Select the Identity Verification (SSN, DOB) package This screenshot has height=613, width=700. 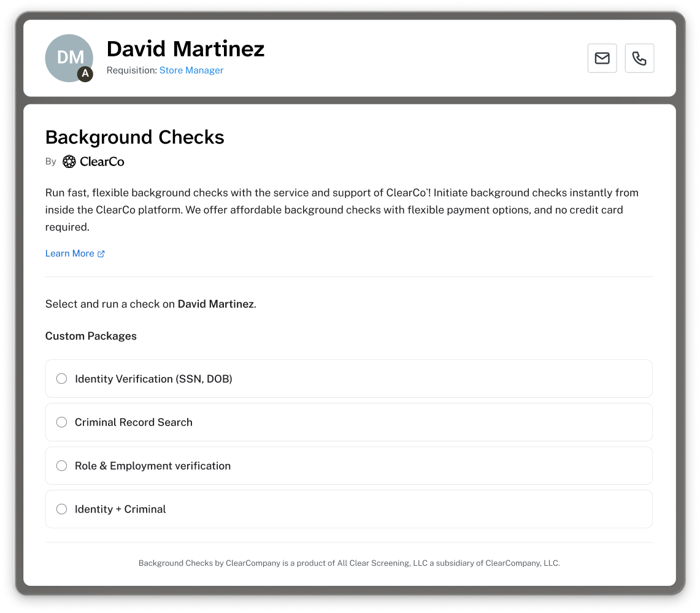click(x=61, y=378)
